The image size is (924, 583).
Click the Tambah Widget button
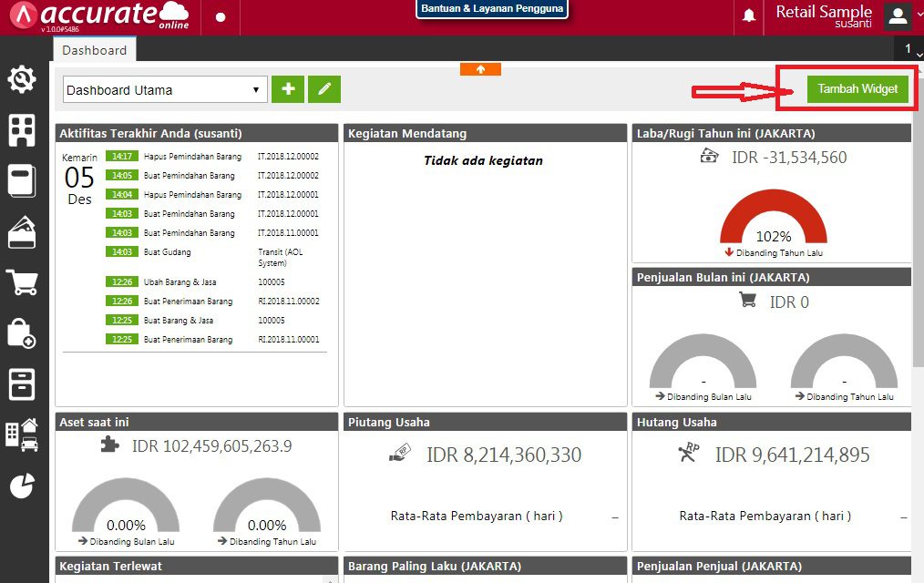click(857, 89)
